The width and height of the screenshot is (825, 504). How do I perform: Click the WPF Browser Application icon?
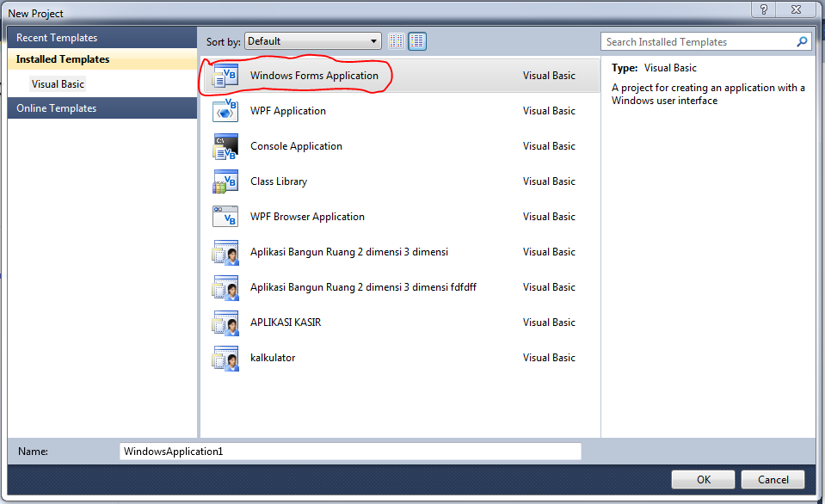click(x=225, y=216)
